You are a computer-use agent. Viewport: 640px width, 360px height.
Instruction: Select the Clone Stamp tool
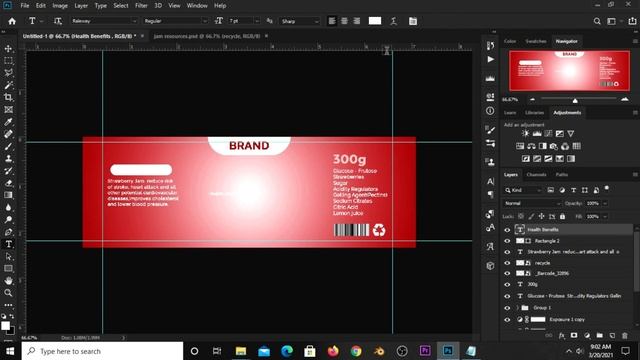(x=8, y=159)
